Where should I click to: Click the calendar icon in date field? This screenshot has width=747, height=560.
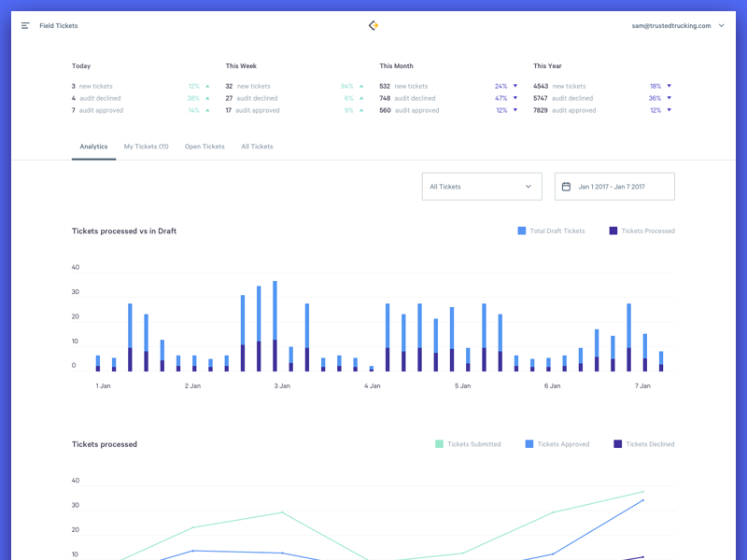[x=566, y=187]
